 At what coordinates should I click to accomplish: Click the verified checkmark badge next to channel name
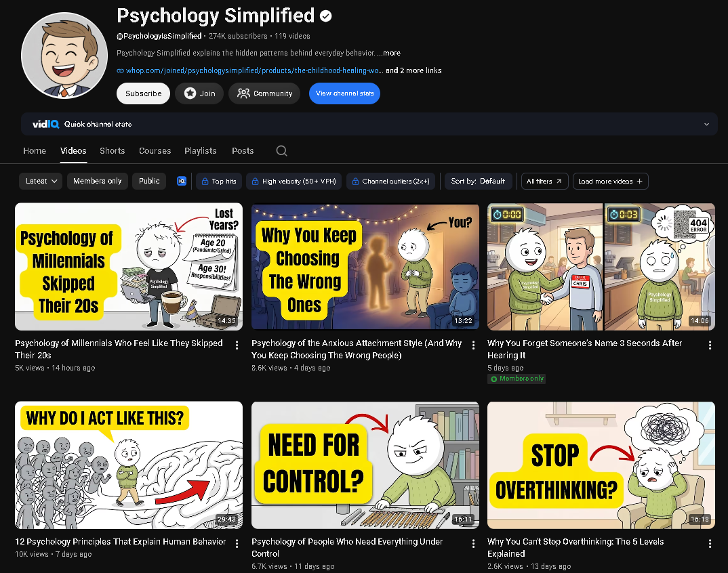tap(326, 16)
